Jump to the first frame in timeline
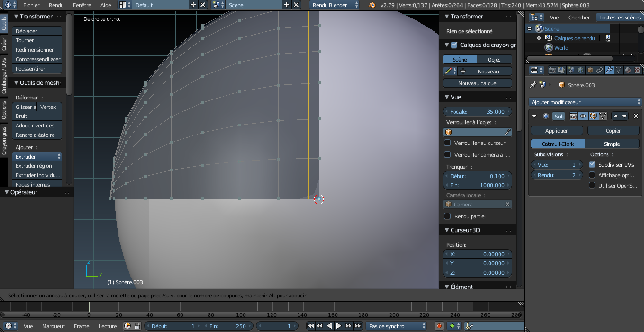644x332 pixels. (310, 326)
